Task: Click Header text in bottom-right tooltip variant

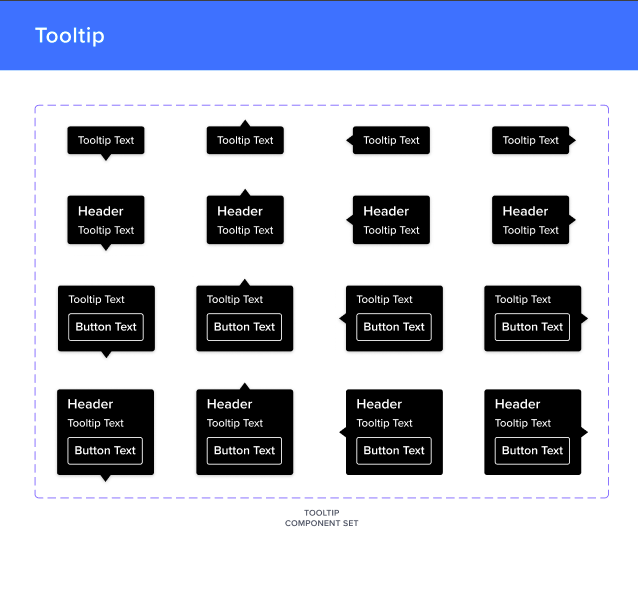Action: click(517, 404)
